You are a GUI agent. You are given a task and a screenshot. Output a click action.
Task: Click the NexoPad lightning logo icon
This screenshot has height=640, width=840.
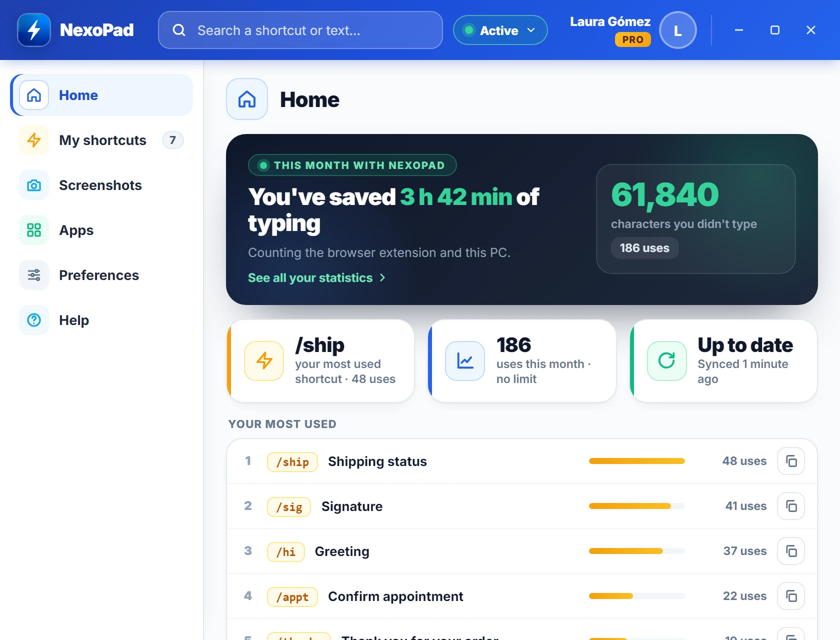(34, 30)
